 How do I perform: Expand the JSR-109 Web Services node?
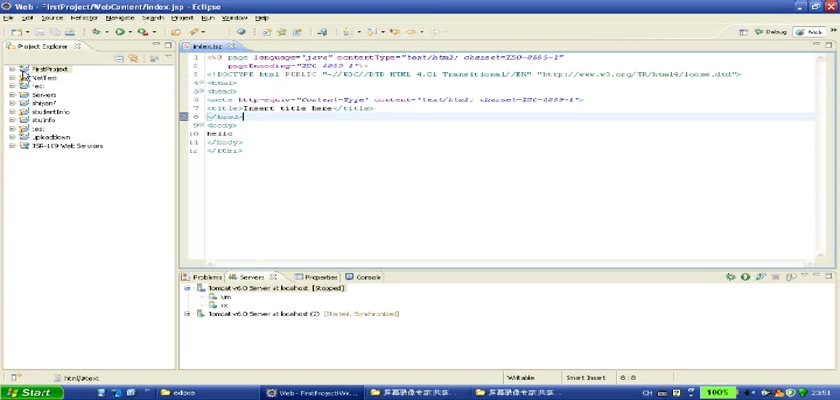pyautogui.click(x=12, y=146)
